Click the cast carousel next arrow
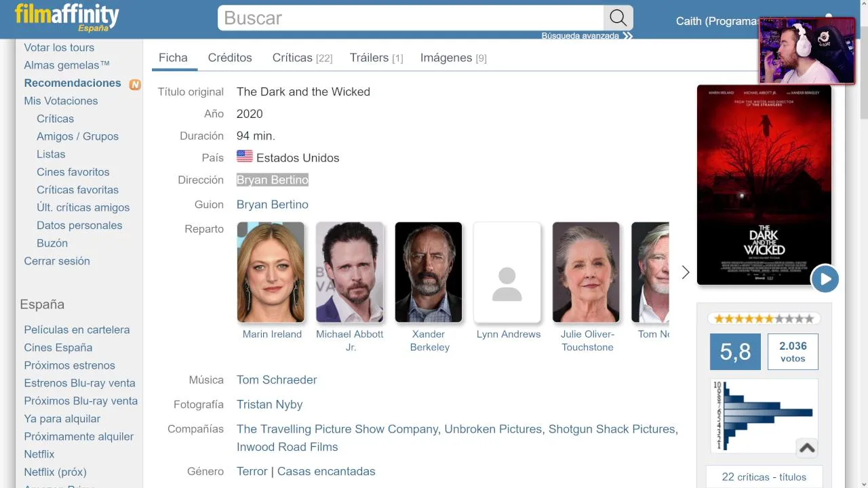The image size is (868, 488). point(686,272)
